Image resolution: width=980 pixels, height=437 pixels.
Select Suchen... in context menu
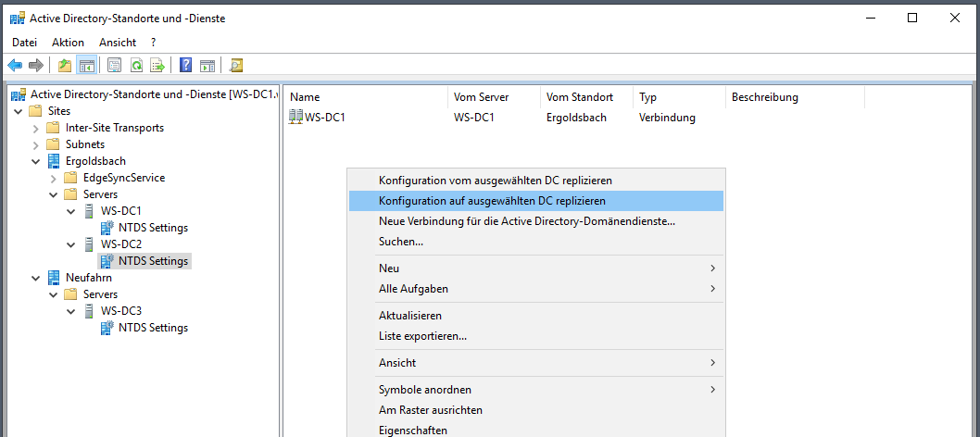(535, 241)
